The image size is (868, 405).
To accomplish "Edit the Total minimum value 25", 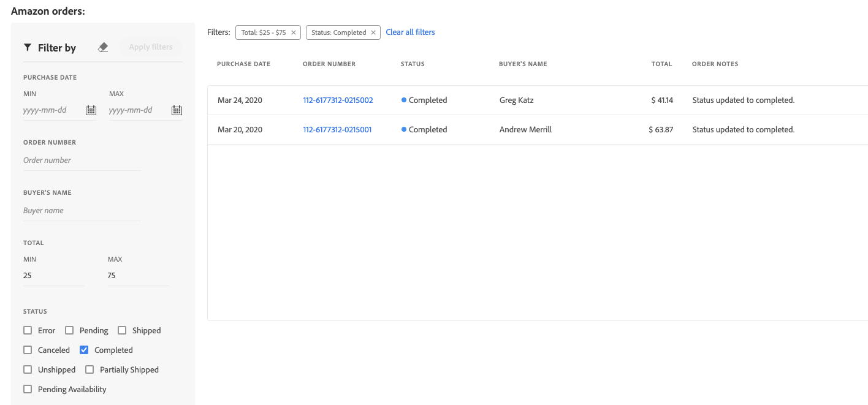I will tap(54, 276).
